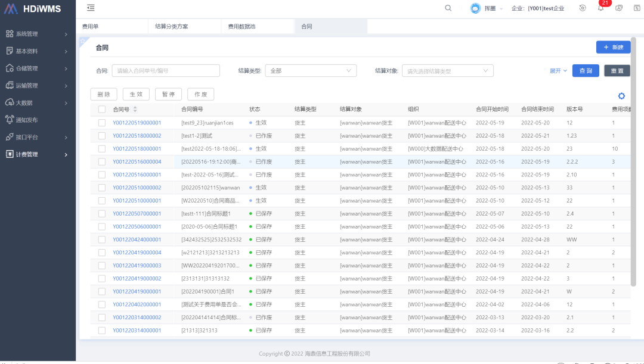Open the 结算对象 dropdown
This screenshot has height=364, width=644.
pyautogui.click(x=448, y=70)
